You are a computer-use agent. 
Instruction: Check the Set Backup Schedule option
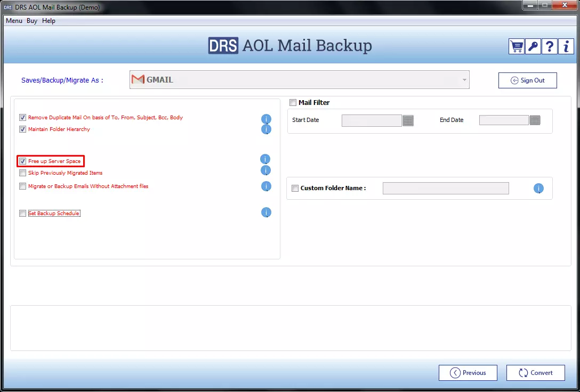coord(23,214)
